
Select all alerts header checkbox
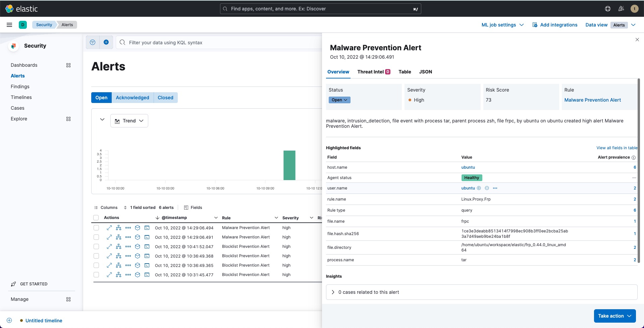click(96, 218)
